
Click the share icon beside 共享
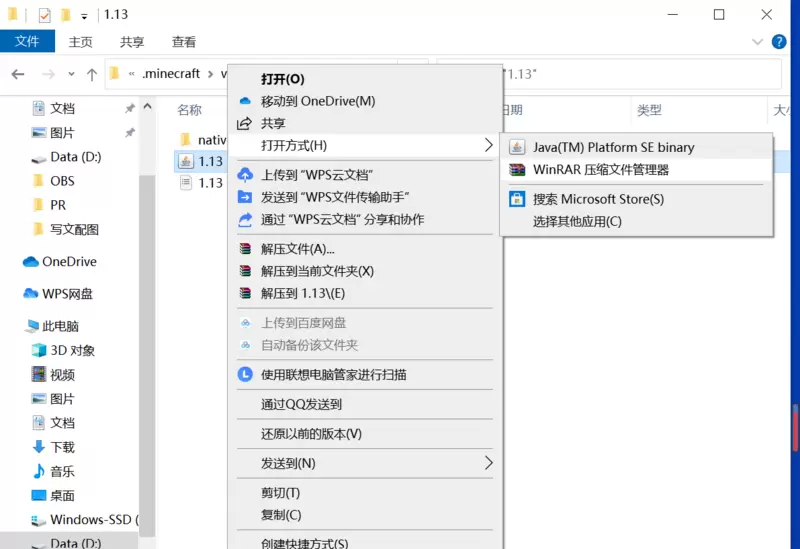point(245,123)
